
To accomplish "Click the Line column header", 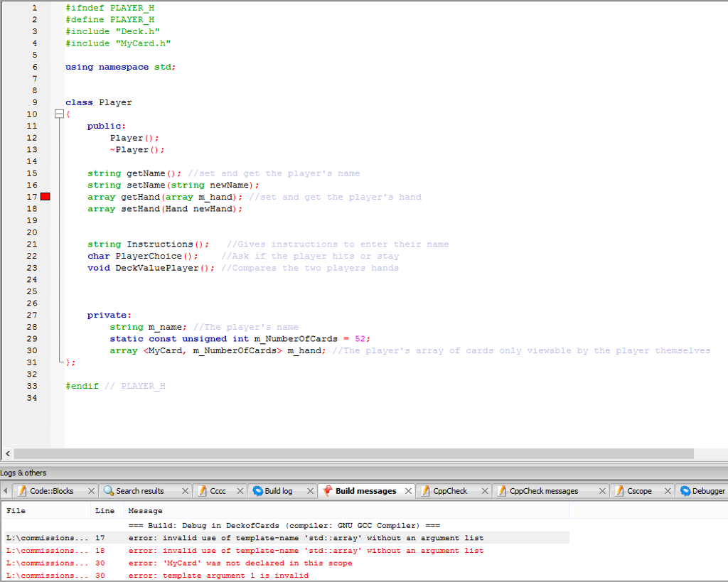I will click(x=105, y=510).
